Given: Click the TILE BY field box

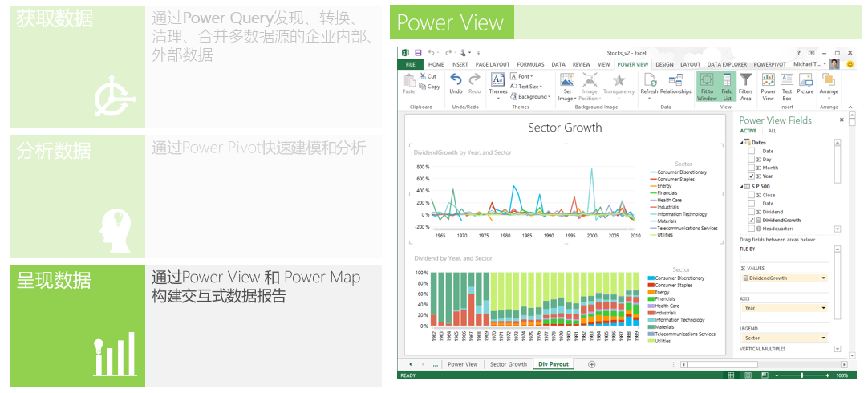Looking at the screenshot, I should click(x=785, y=257).
